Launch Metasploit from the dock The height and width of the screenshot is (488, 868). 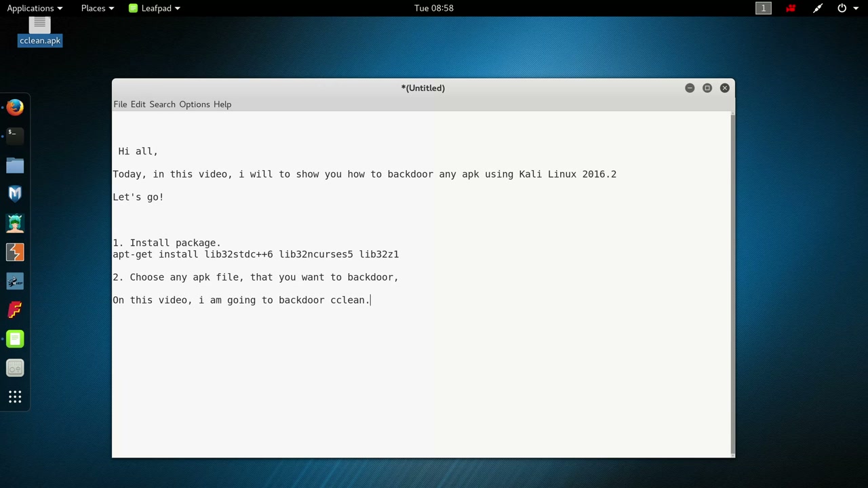(x=15, y=194)
